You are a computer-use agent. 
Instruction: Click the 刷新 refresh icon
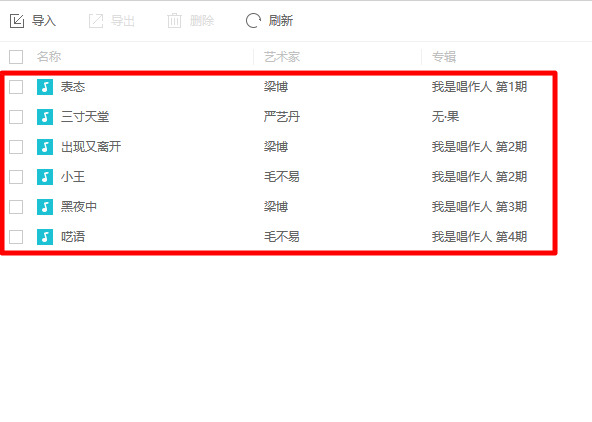pos(253,21)
